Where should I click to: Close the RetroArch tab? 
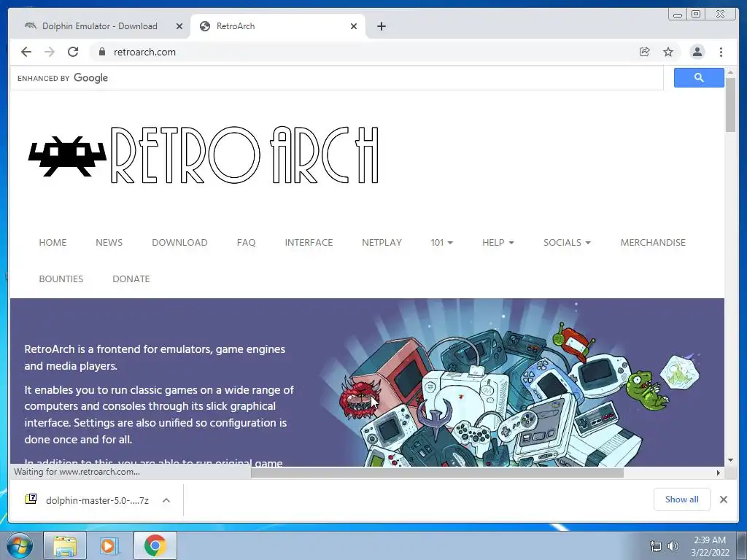coord(354,26)
